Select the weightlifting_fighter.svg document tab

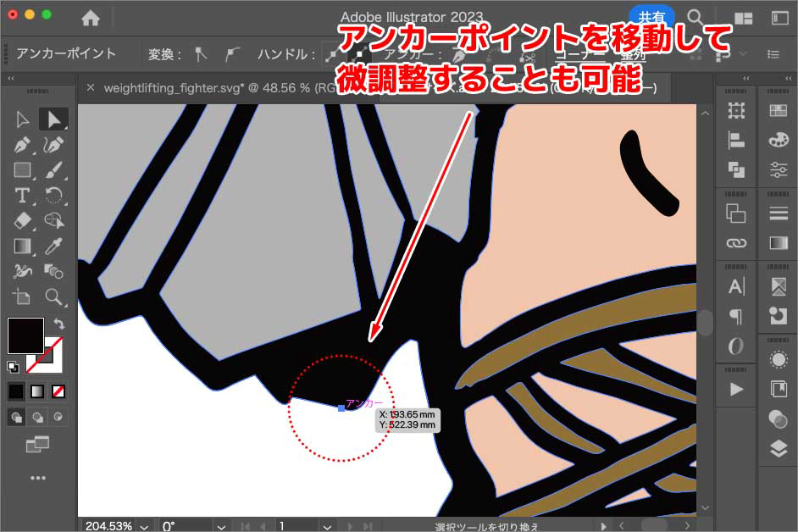205,87
